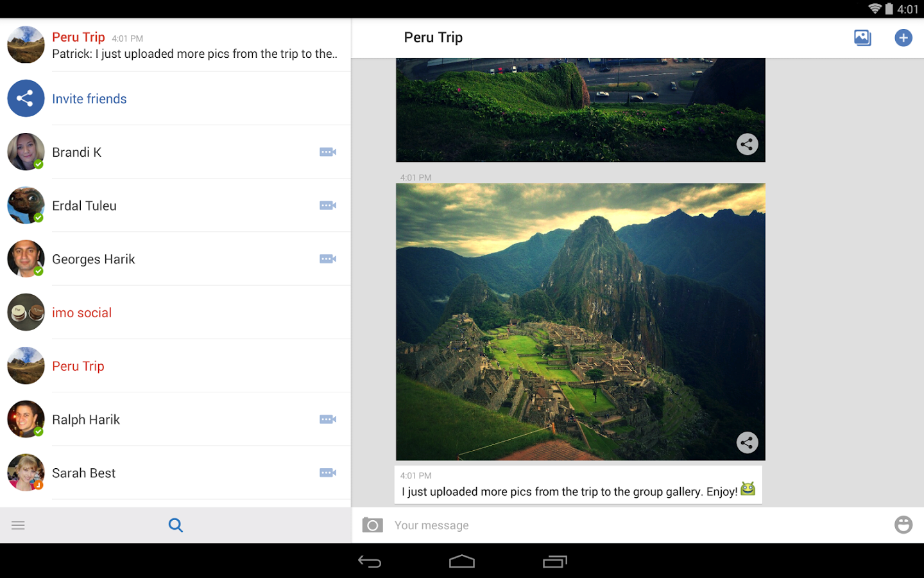Screen dimensions: 924x578
Task: Click the Invite friends link
Action: pos(89,99)
